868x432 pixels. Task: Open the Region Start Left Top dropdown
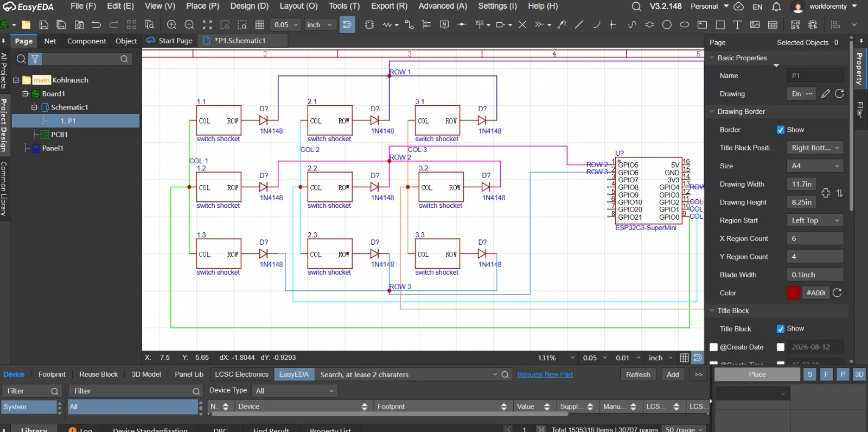point(815,221)
